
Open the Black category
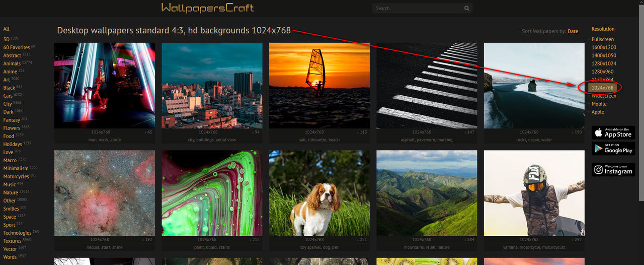9,88
